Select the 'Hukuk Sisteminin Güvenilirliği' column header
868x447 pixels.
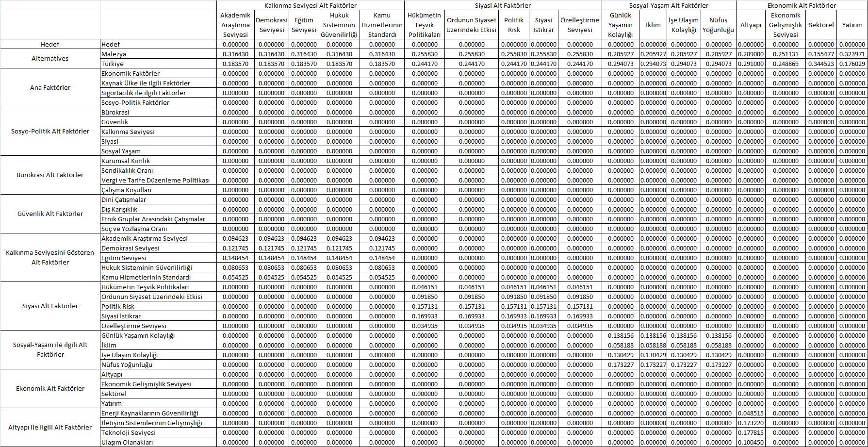(x=339, y=25)
